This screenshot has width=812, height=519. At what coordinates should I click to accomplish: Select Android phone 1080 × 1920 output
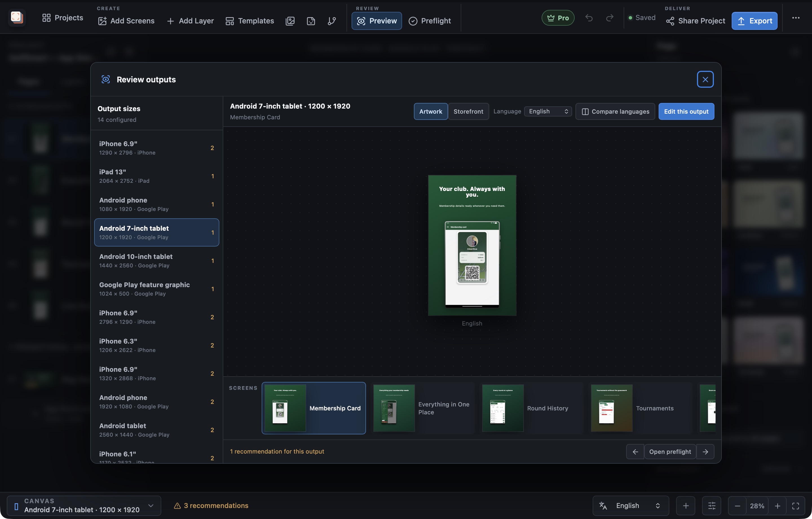tap(156, 204)
